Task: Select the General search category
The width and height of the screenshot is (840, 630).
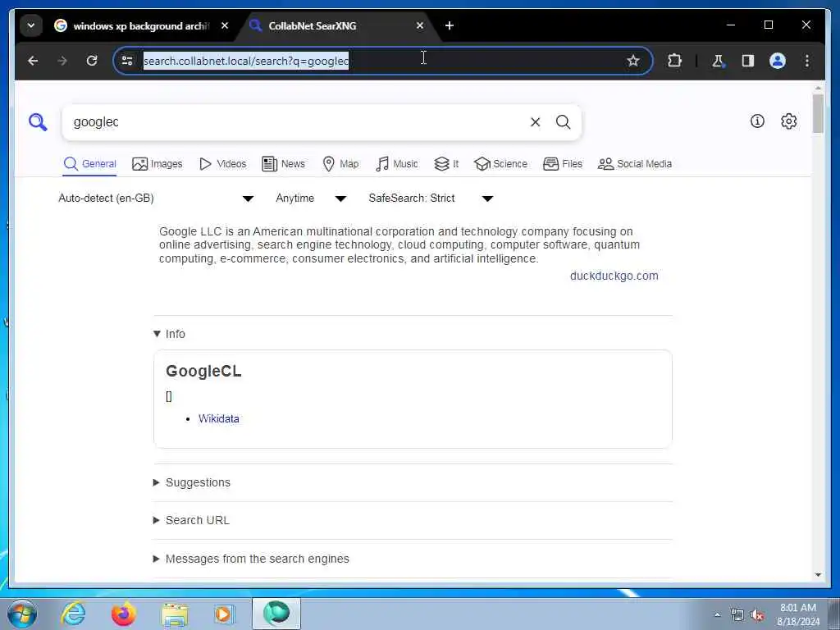Action: click(x=90, y=164)
